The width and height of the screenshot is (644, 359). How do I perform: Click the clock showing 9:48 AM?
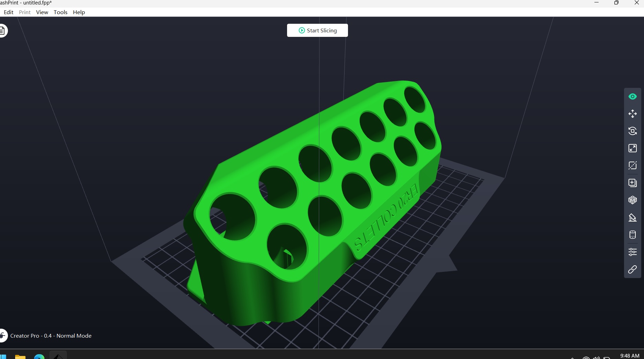click(630, 356)
